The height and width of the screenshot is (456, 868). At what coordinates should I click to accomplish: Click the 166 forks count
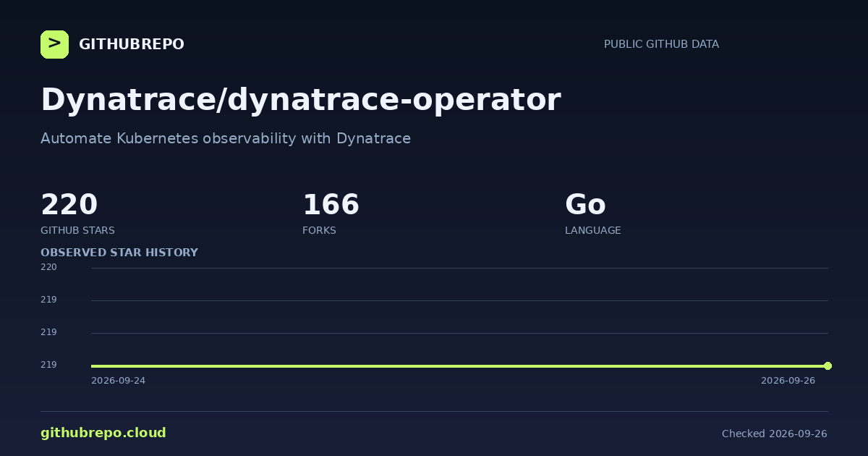tap(331, 205)
